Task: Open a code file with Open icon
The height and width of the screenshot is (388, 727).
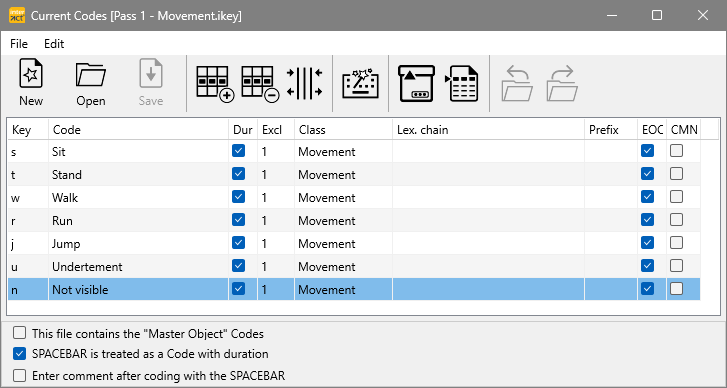Action: pyautogui.click(x=91, y=83)
